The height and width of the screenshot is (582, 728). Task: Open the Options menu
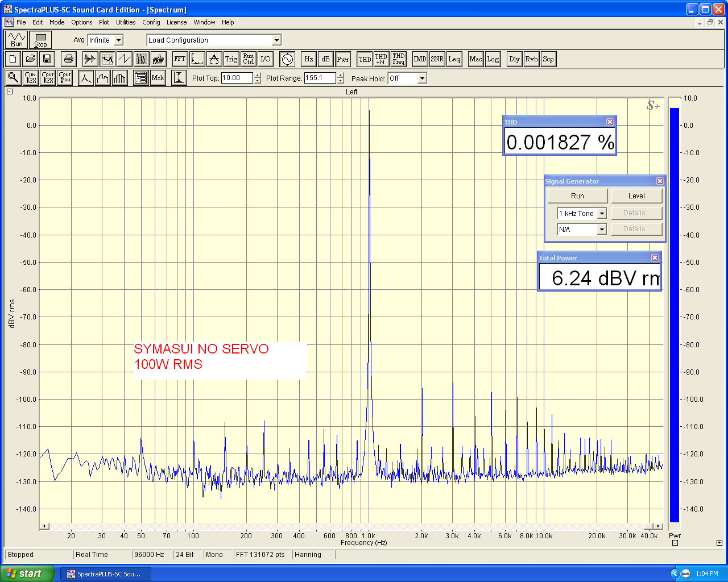tap(82, 22)
